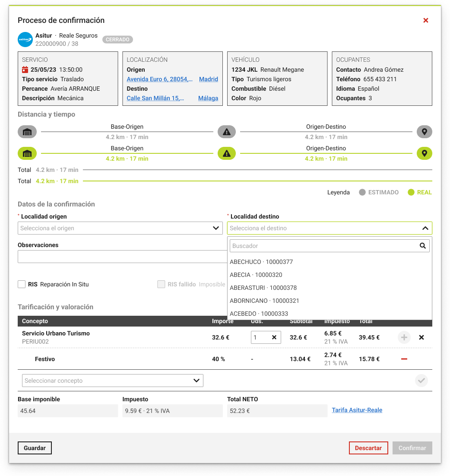Image resolution: width=450 pixels, height=476 pixels.
Task: Open the Avenida Euro 6, 28054 origin link
Action: 159,79
